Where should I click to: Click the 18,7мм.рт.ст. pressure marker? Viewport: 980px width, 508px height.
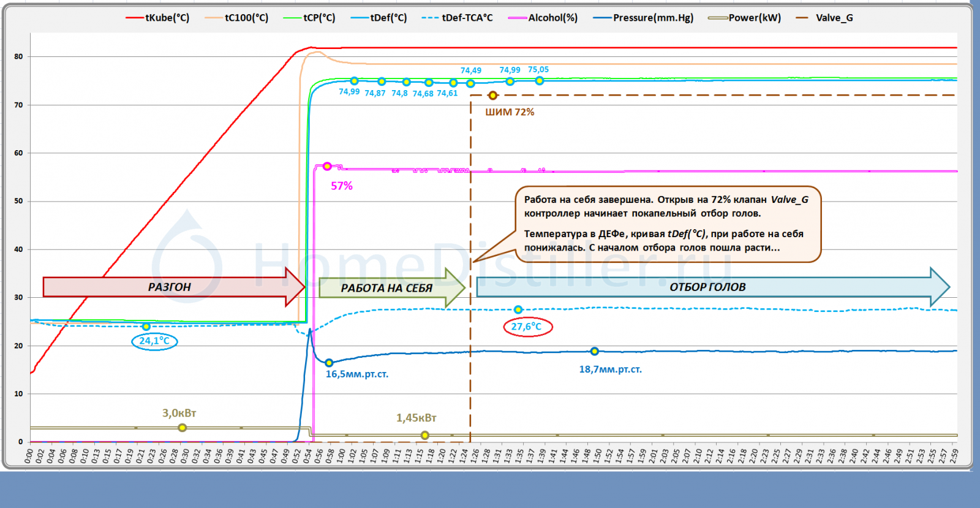pos(594,352)
